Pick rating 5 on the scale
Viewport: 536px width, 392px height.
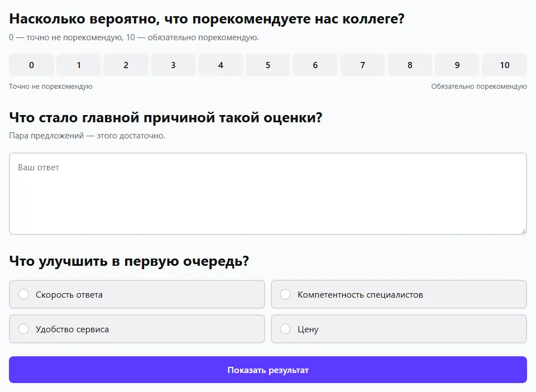coord(268,65)
